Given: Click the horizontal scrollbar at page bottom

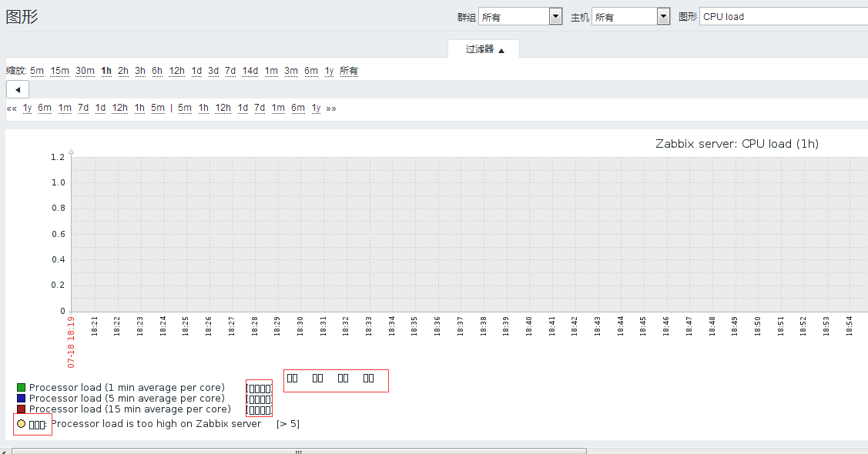Looking at the screenshot, I should click(299, 451).
